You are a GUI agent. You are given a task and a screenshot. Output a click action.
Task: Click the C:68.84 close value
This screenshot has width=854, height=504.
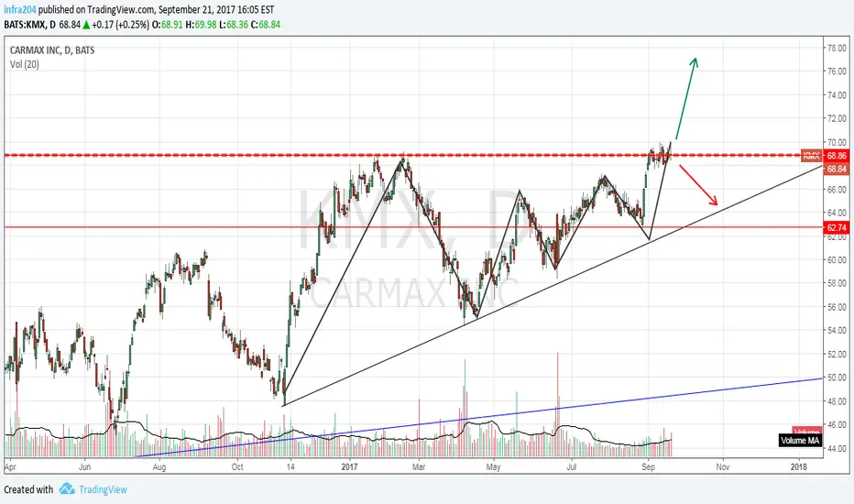(265, 25)
